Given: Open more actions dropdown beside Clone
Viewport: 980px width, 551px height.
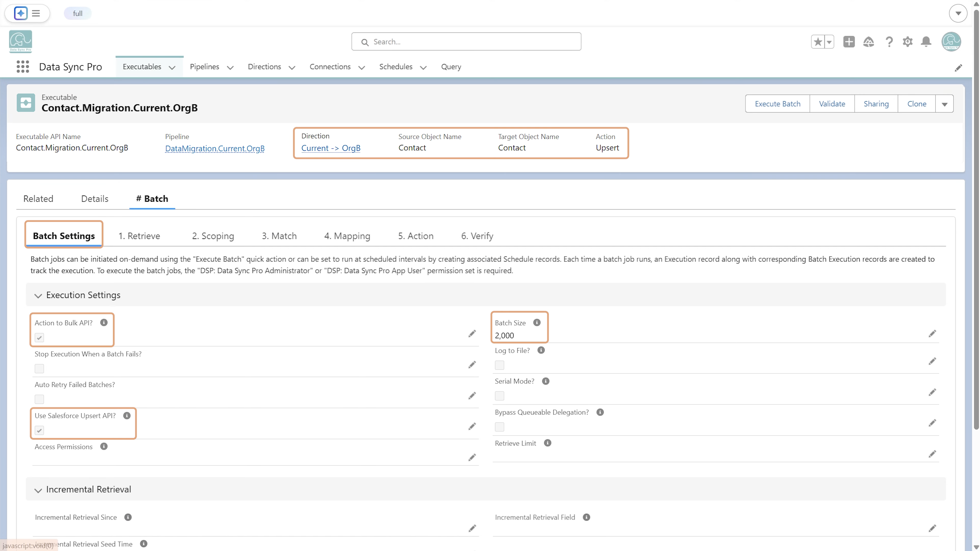Looking at the screenshot, I should 944,104.
